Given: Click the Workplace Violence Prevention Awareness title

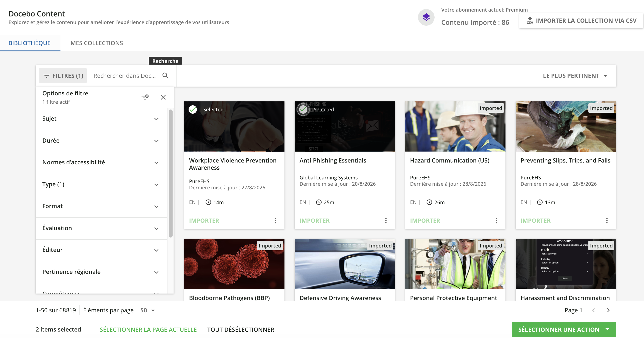Looking at the screenshot, I should tap(233, 164).
